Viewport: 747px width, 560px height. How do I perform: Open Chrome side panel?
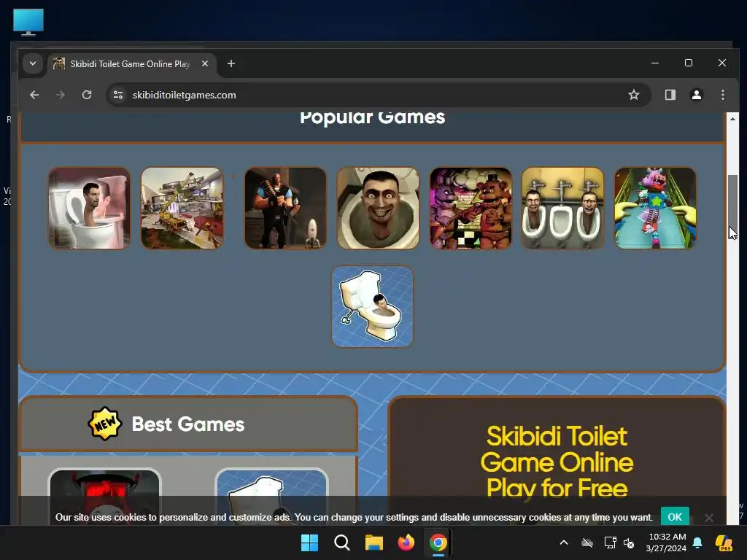point(670,95)
